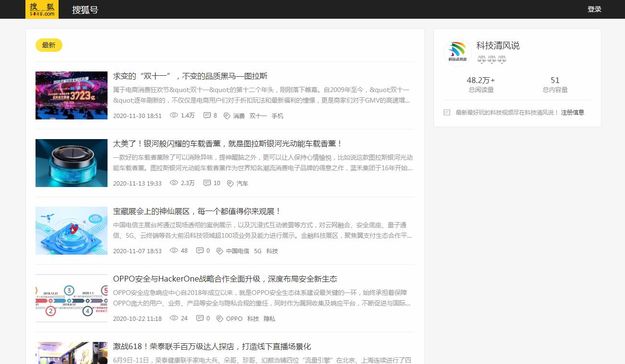Image resolution: width=625 pixels, height=364 pixels.
Task: Select the 最新 tab
Action: pos(49,45)
